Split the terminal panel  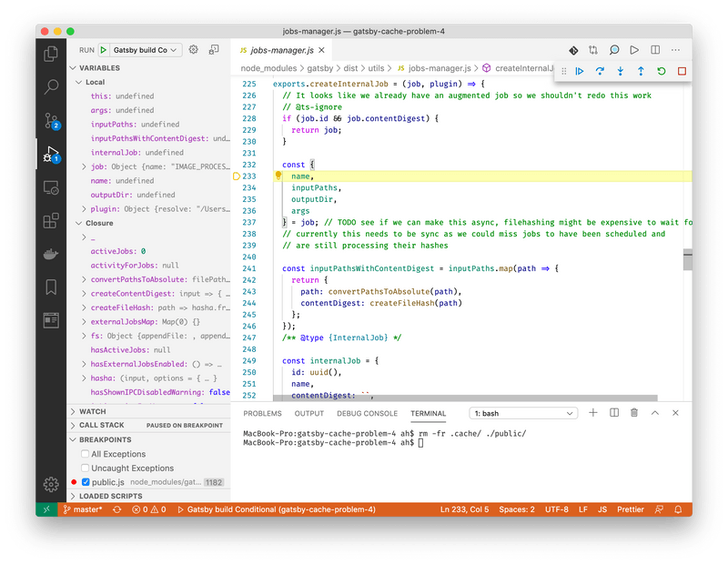pos(613,413)
